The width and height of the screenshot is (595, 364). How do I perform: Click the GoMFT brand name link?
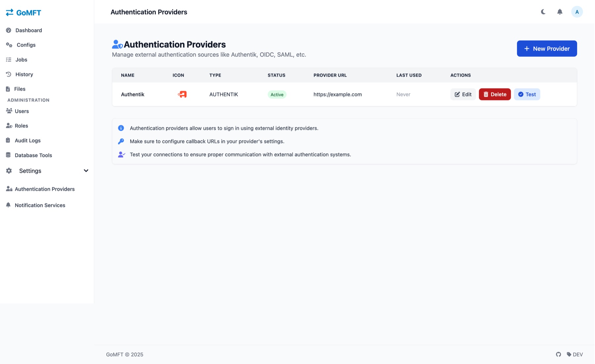(28, 13)
